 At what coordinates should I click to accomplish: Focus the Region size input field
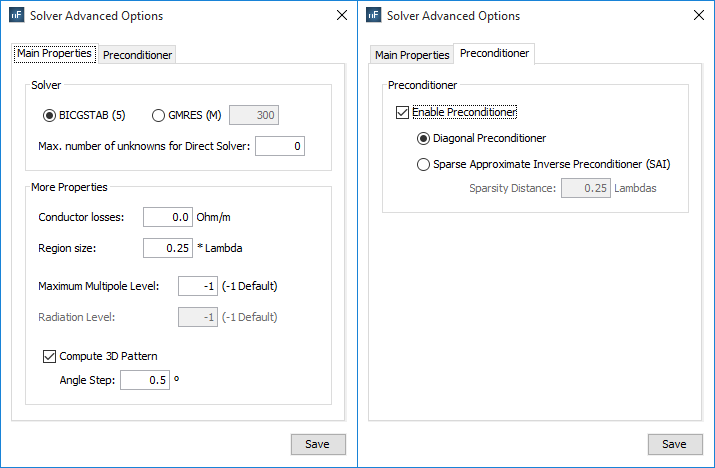coord(167,247)
